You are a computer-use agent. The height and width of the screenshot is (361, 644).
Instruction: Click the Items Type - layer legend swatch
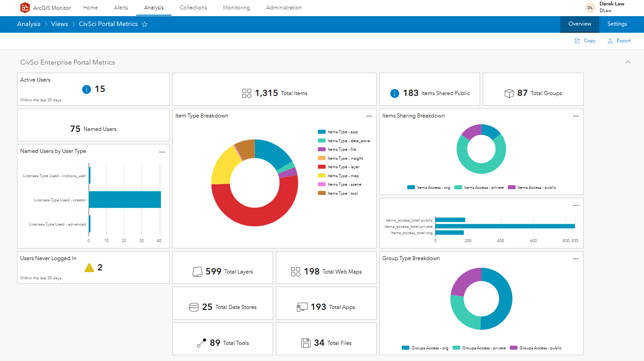tap(322, 167)
